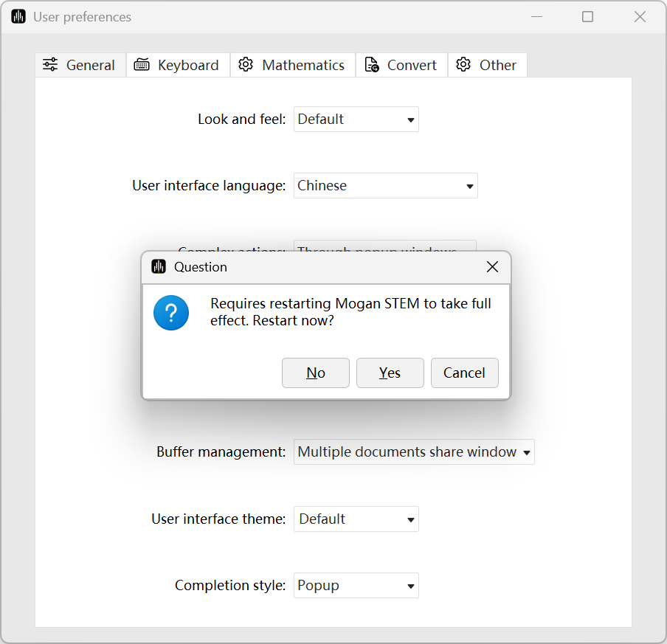Click the partially hidden Complex actions dropdown

384,246
